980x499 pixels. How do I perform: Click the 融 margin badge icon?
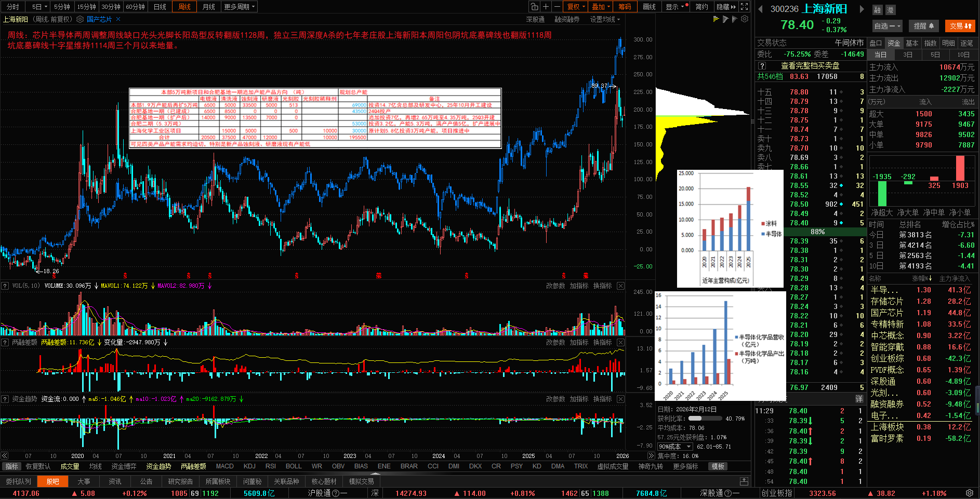point(877,10)
